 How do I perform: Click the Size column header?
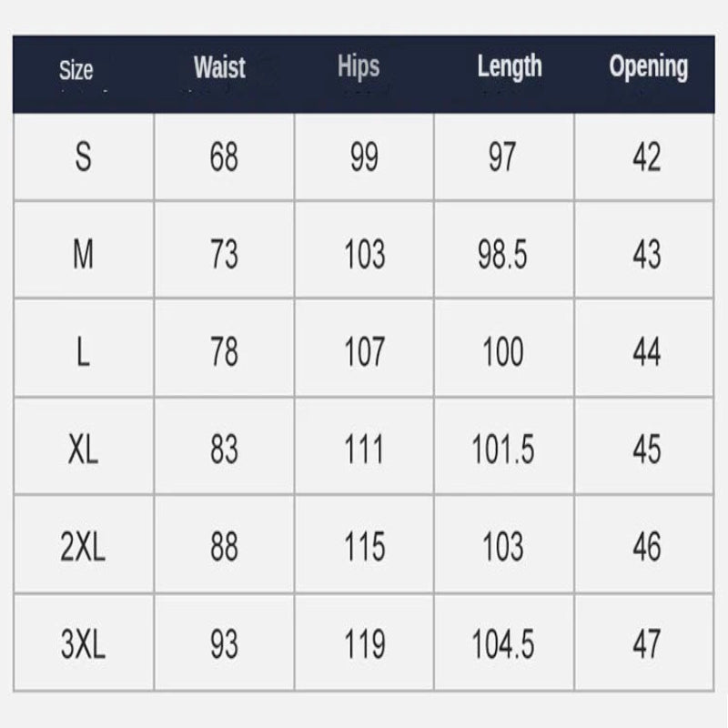pyautogui.click(x=76, y=70)
